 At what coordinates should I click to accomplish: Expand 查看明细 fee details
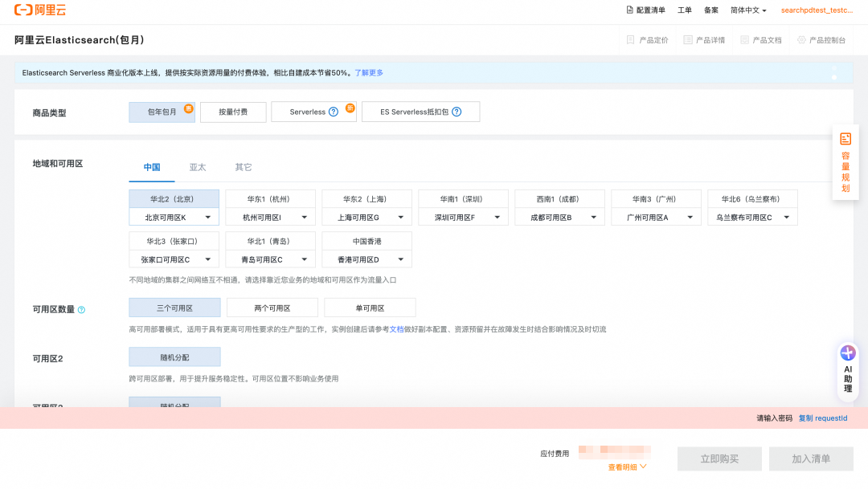click(627, 467)
